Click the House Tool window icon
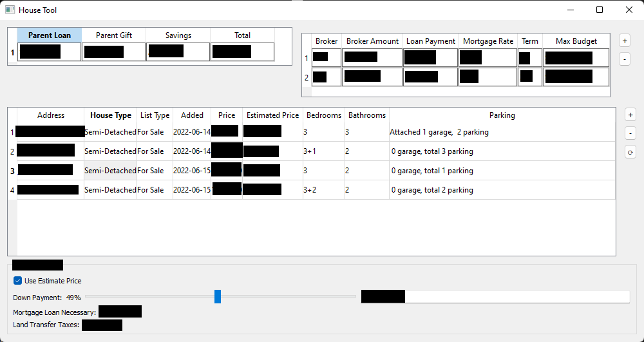644x342 pixels. [x=10, y=10]
